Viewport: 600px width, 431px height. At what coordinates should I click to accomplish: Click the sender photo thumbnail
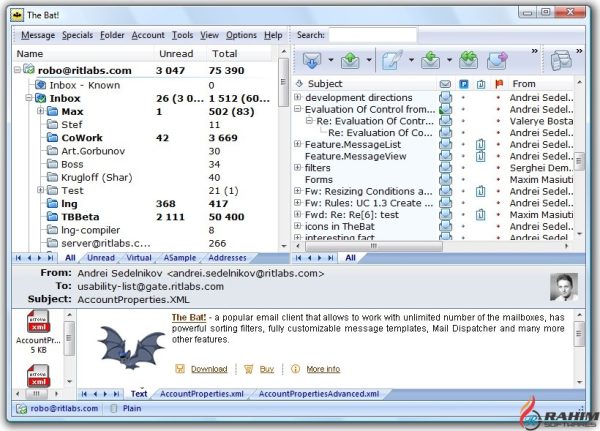click(564, 287)
